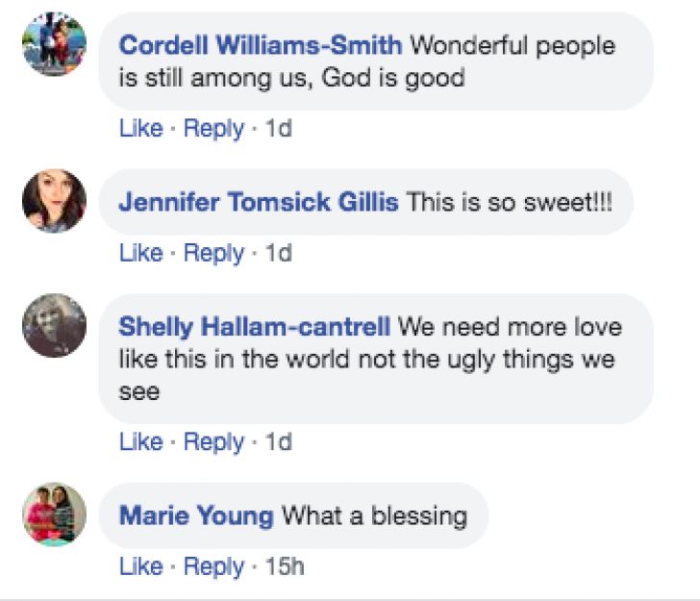Open Cordell Williams-Smith's profile picture

pos(54,44)
